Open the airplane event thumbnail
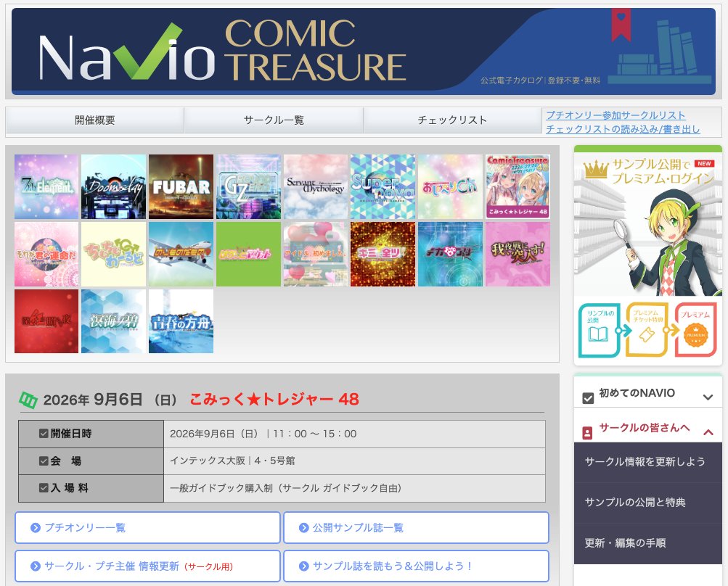 point(181,254)
